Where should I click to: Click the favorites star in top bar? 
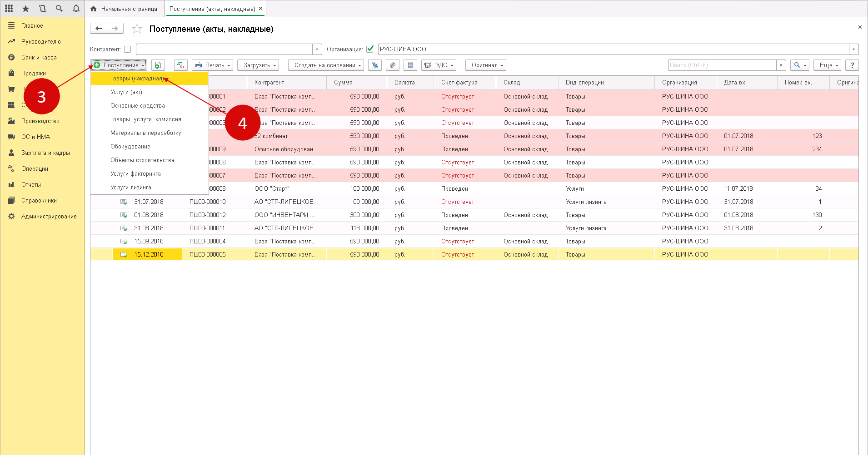pos(25,9)
